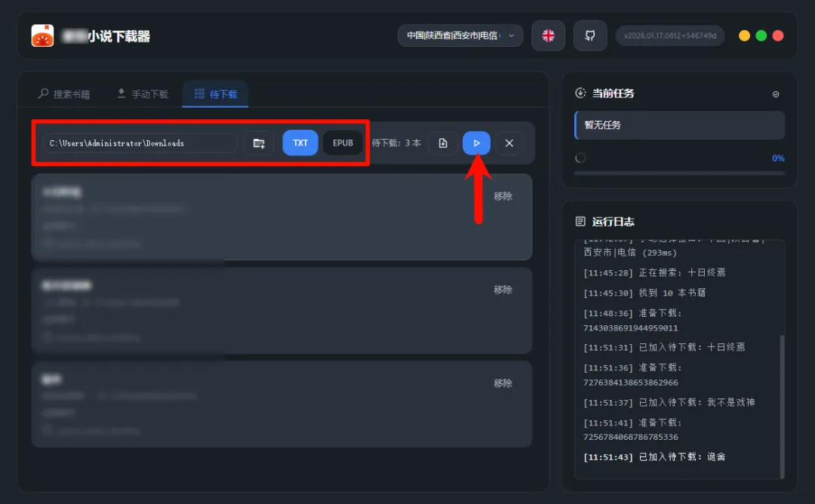This screenshot has width=815, height=504.
Task: Click the 运行日志 log icon
Action: point(580,221)
